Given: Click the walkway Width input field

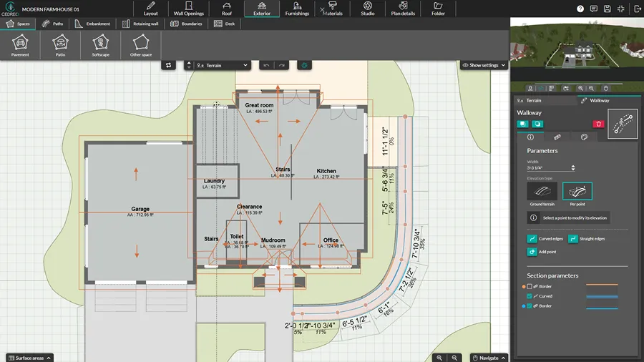Looking at the screenshot, I should [548, 168].
